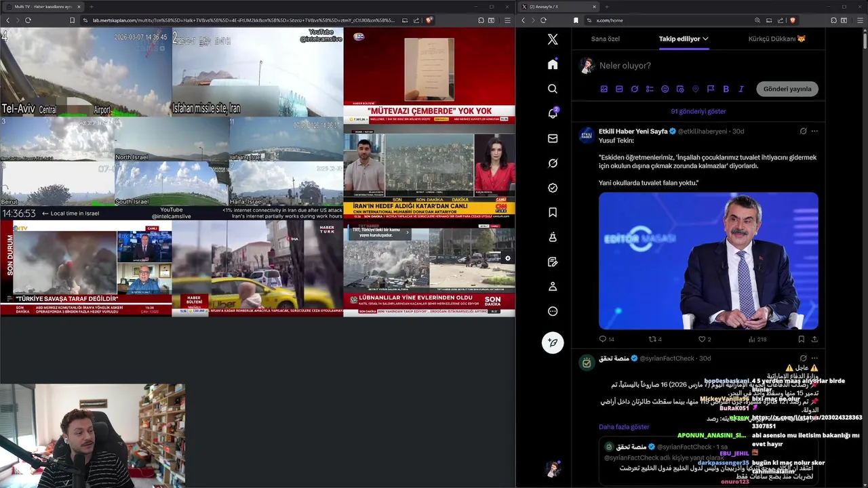The width and height of the screenshot is (868, 488).
Task: Open Grok in X sidebar
Action: click(553, 163)
